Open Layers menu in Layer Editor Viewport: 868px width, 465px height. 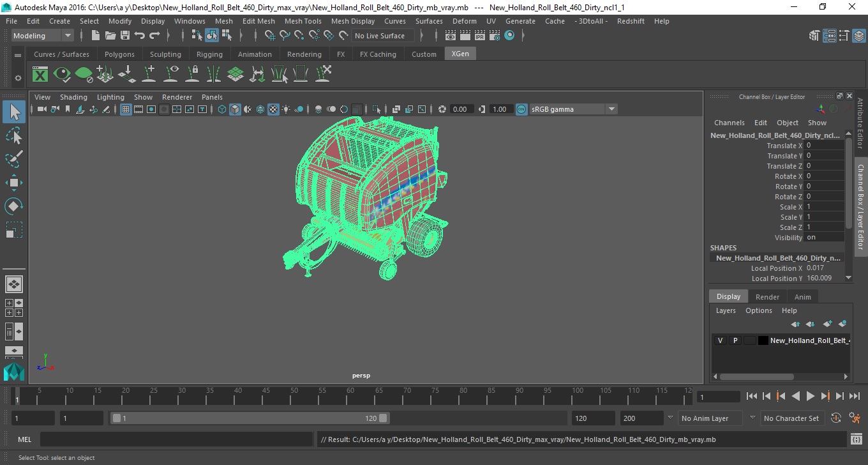tap(726, 310)
